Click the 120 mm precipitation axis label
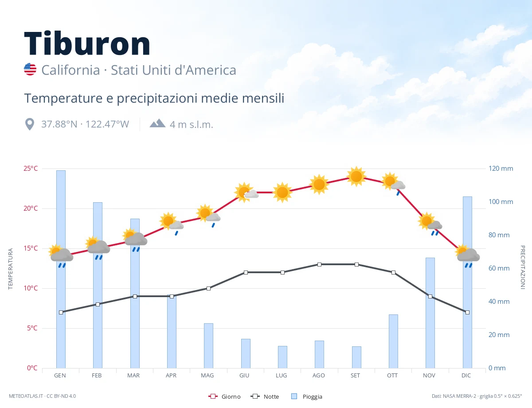The height and width of the screenshot is (408, 532). click(x=501, y=169)
